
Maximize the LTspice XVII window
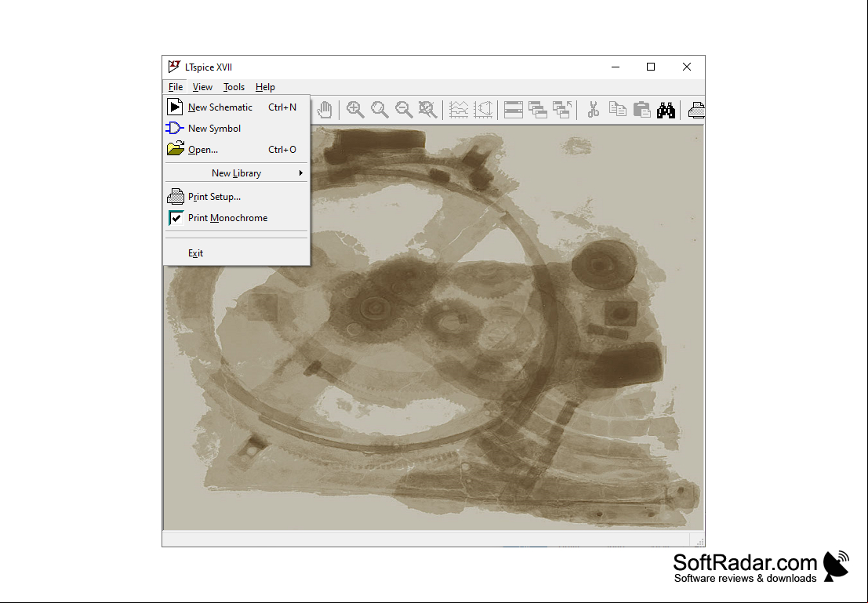[x=651, y=67]
